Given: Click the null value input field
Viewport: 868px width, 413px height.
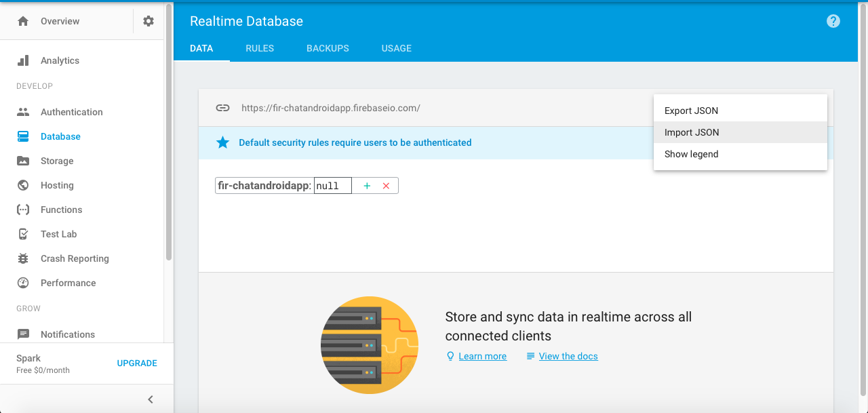Looking at the screenshot, I should pyautogui.click(x=332, y=186).
